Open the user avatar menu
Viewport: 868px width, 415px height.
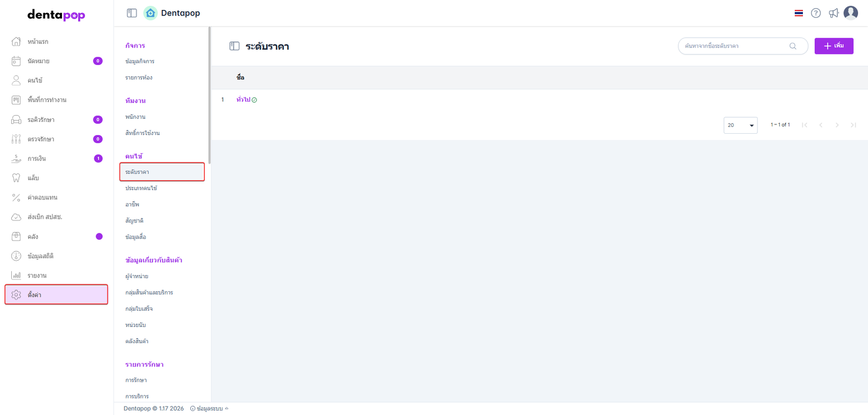[x=851, y=13]
